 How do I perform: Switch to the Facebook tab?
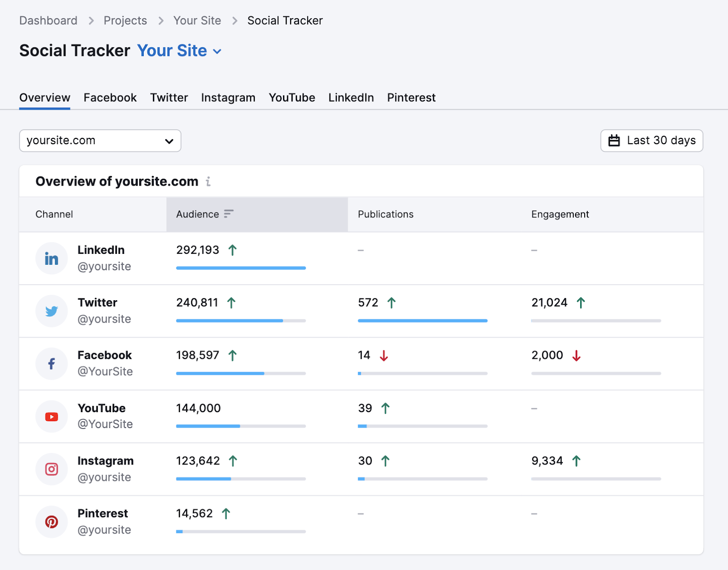pos(110,97)
